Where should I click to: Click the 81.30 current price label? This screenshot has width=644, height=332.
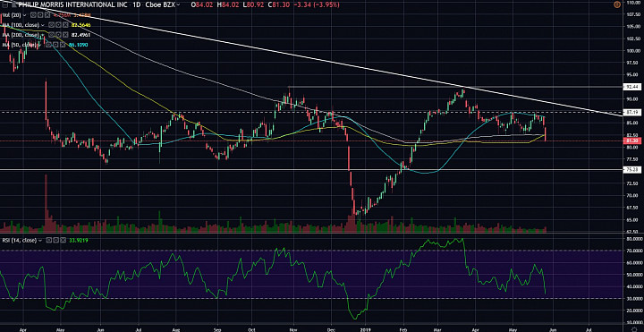[x=632, y=140]
